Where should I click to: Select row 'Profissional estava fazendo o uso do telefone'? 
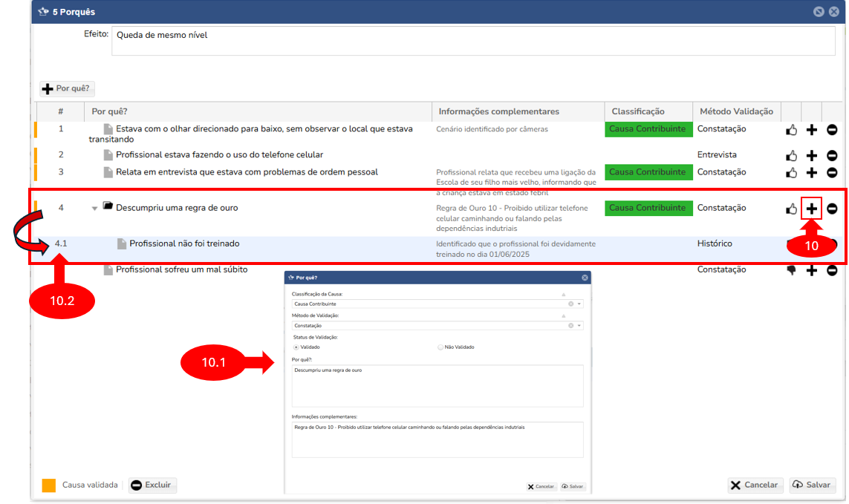click(x=438, y=155)
